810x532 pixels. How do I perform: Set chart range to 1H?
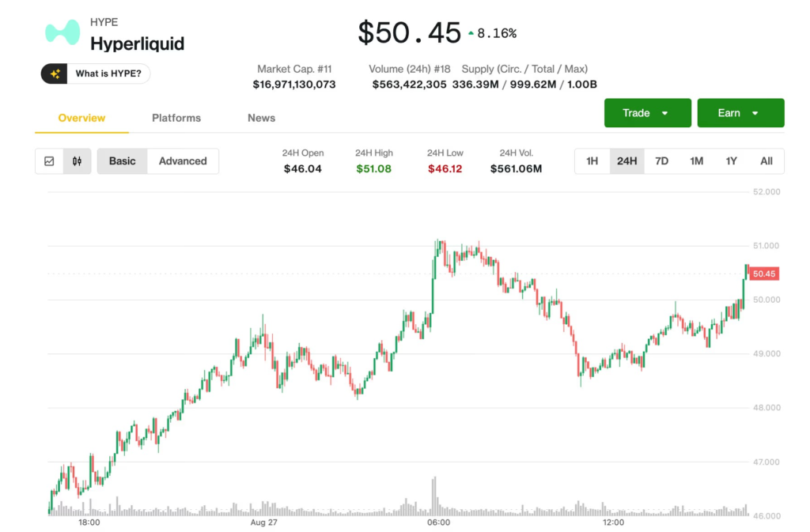point(592,161)
